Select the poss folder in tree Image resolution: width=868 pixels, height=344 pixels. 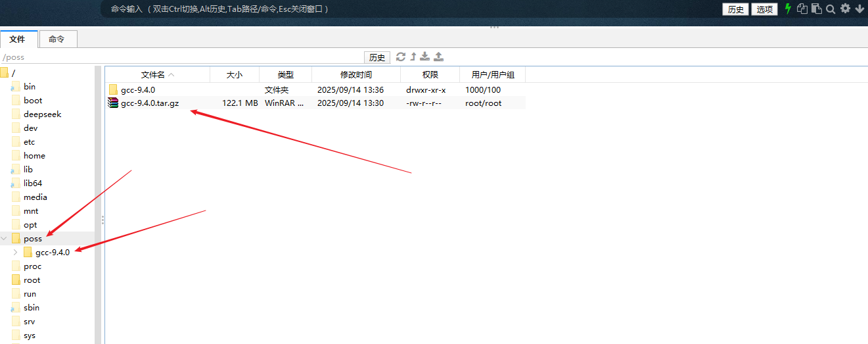point(32,238)
